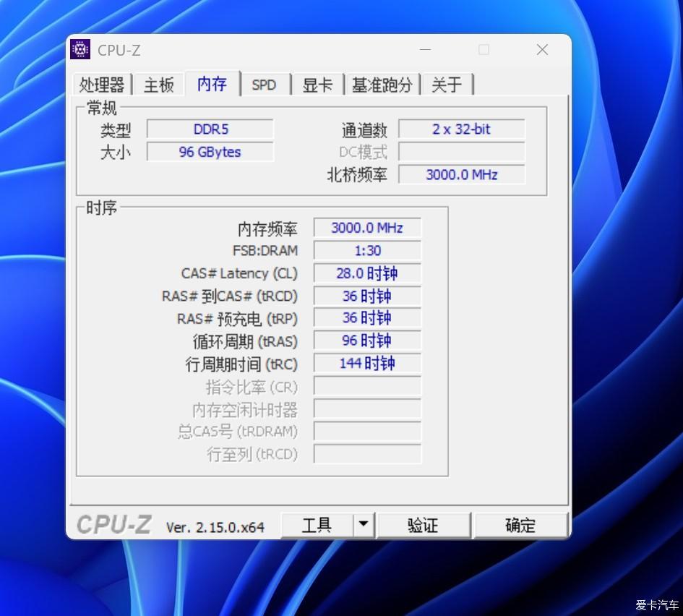Click the tRAS value 96 时钟

tap(367, 341)
